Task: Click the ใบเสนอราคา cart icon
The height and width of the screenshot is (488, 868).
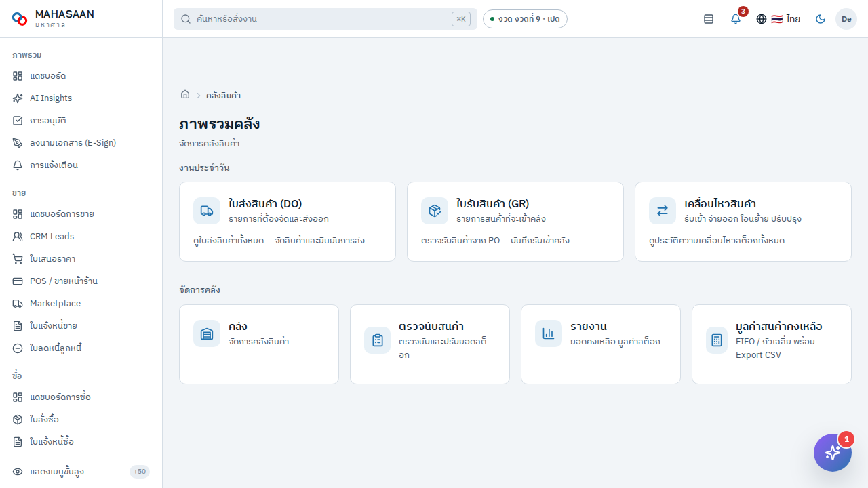Action: (x=18, y=259)
